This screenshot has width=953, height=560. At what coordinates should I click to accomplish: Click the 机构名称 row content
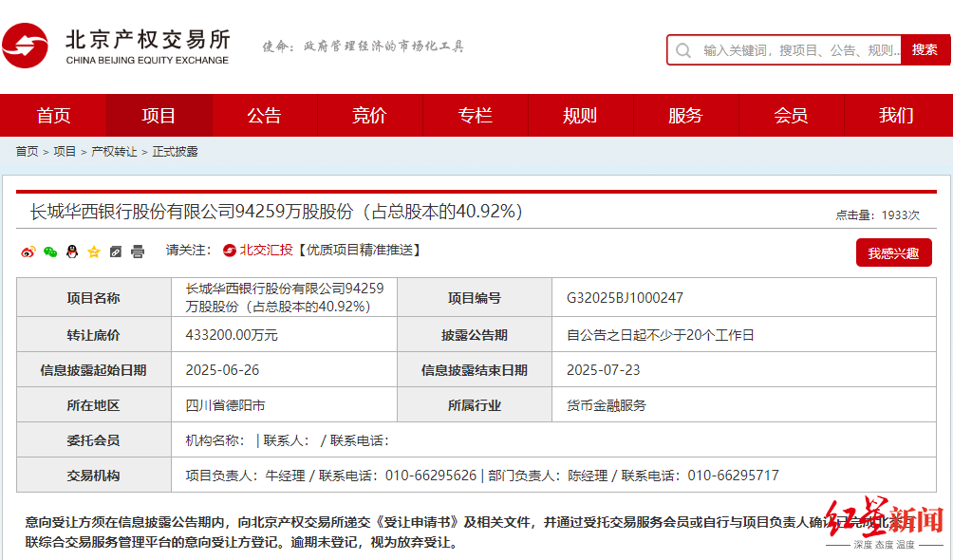click(x=287, y=440)
